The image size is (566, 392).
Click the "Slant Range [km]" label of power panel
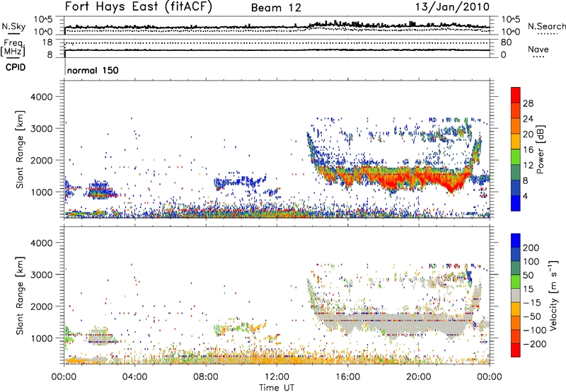[20, 150]
